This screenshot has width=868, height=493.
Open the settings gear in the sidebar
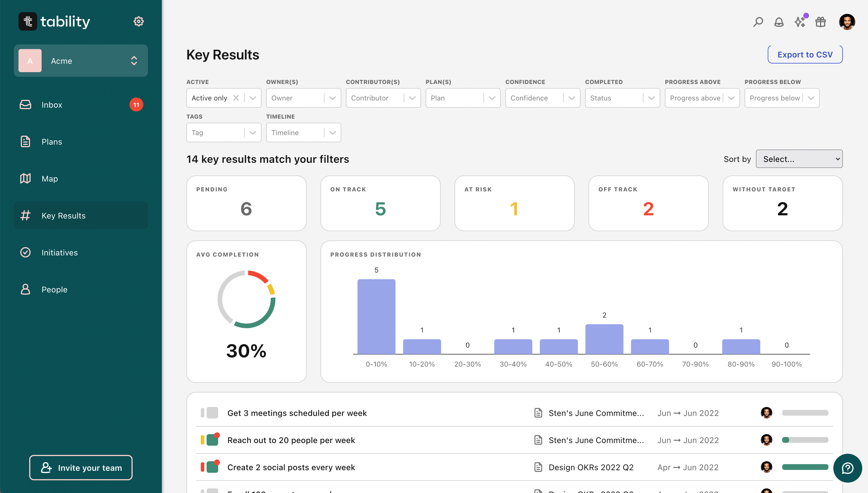tap(138, 21)
